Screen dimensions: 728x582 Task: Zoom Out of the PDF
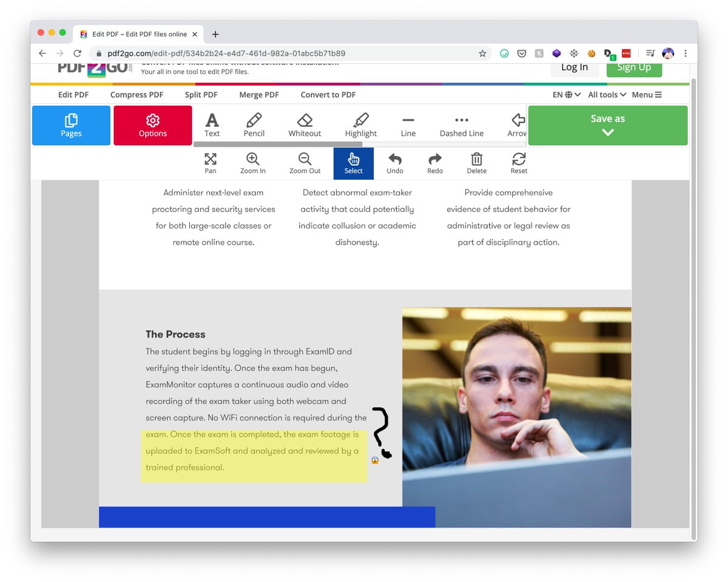tap(305, 163)
